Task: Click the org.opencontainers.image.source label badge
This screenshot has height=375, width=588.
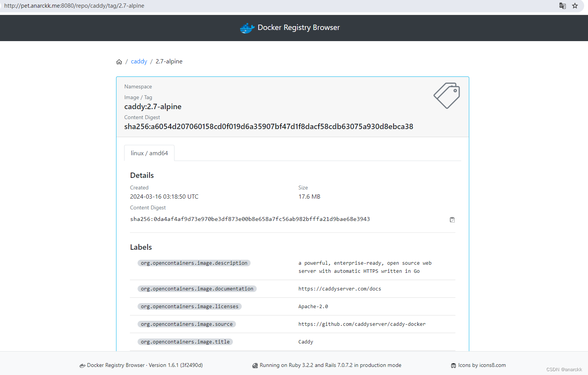Action: point(187,324)
